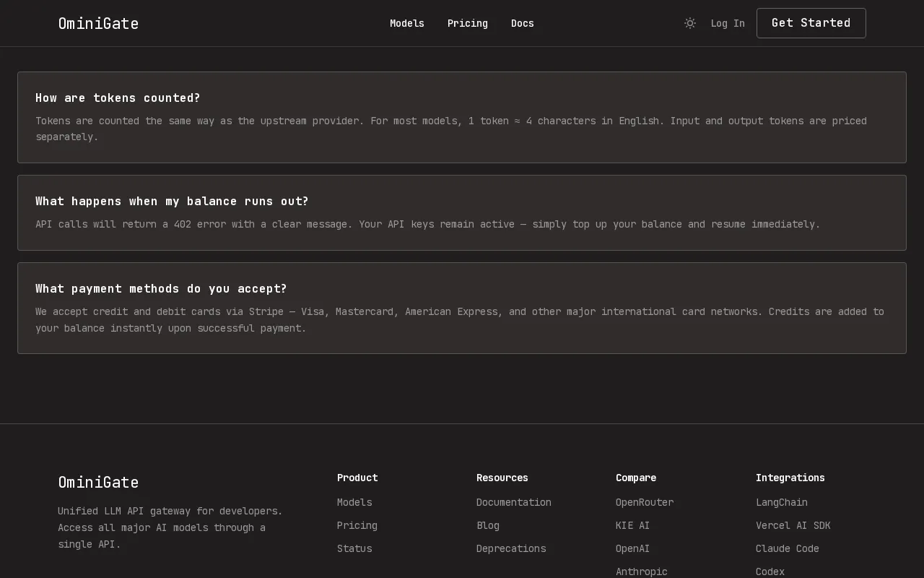Toggle the light/dark theme sun icon
This screenshot has height=578, width=924.
tap(690, 23)
